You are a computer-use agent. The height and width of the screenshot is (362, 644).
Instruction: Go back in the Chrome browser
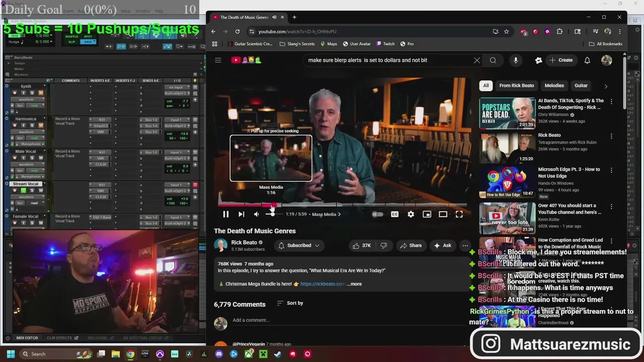213,31
